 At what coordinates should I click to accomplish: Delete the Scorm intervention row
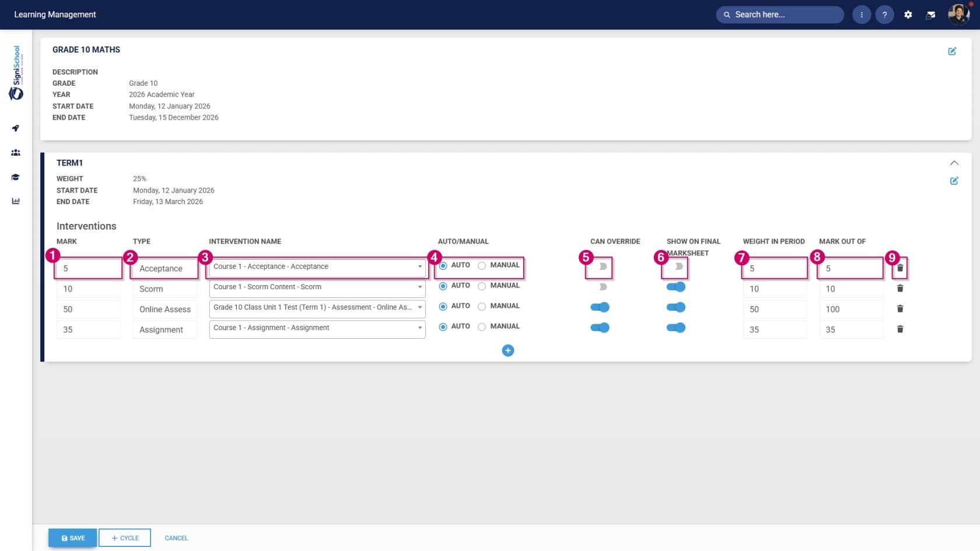click(900, 289)
